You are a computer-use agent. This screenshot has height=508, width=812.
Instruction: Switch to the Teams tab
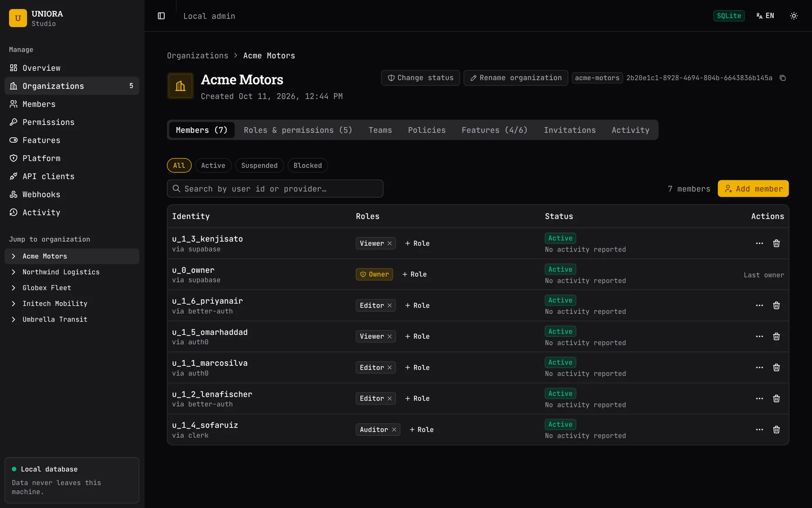[380, 130]
